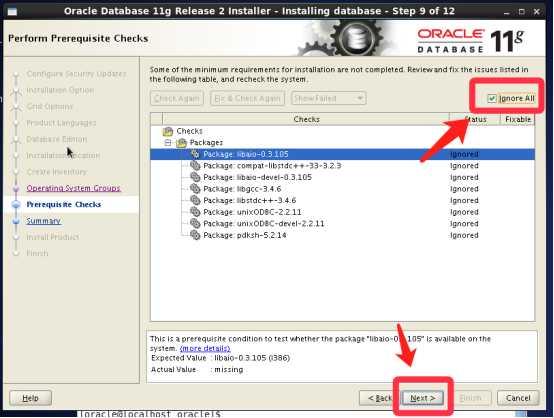Viewport: 554px width, 418px height.
Task: Click the Product Languages step
Action: (61, 123)
